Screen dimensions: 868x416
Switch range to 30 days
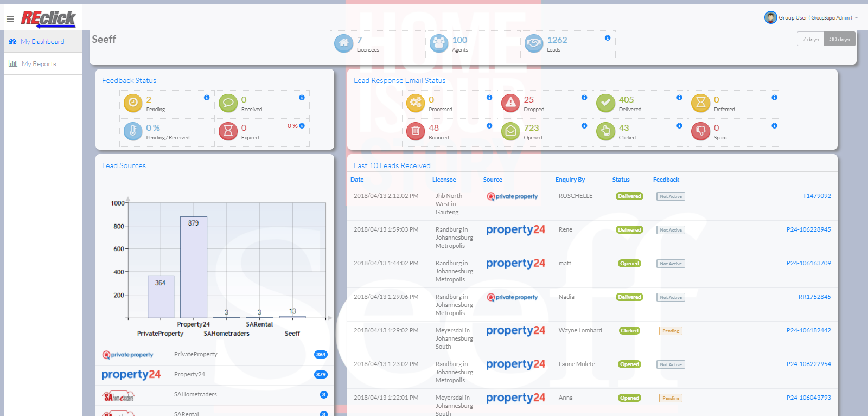click(839, 39)
